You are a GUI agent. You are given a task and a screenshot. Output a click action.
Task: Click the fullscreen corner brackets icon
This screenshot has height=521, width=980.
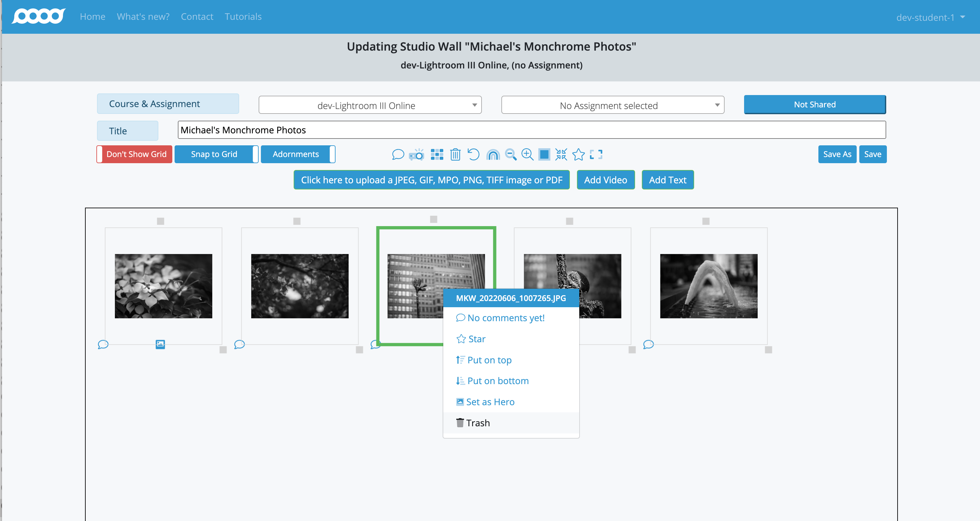point(596,154)
